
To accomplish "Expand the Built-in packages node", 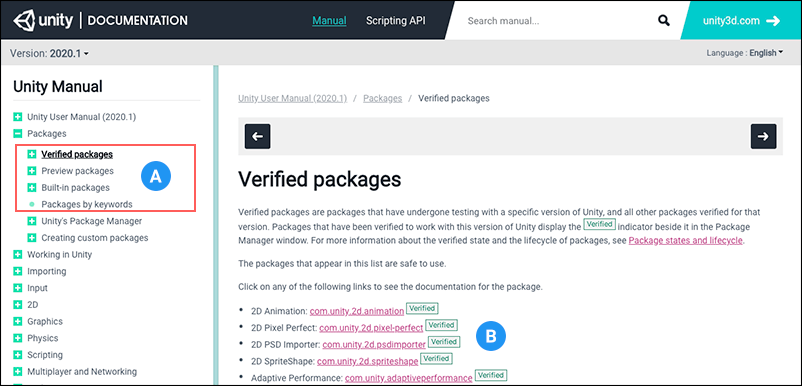I will 32,188.
